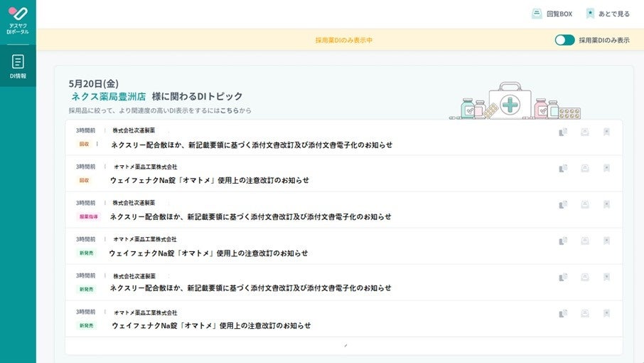Click the pink tag on ネクスリー配合散 row
The width and height of the screenshot is (644, 363).
point(89,216)
